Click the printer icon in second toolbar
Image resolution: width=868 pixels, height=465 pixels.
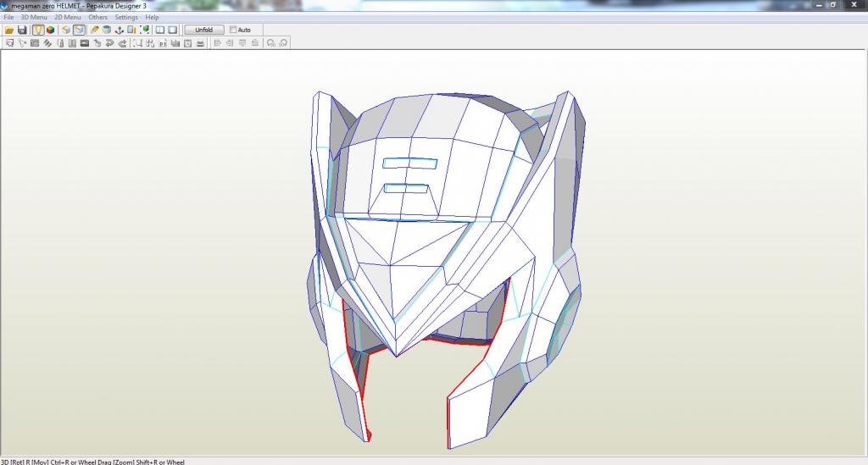click(x=200, y=43)
